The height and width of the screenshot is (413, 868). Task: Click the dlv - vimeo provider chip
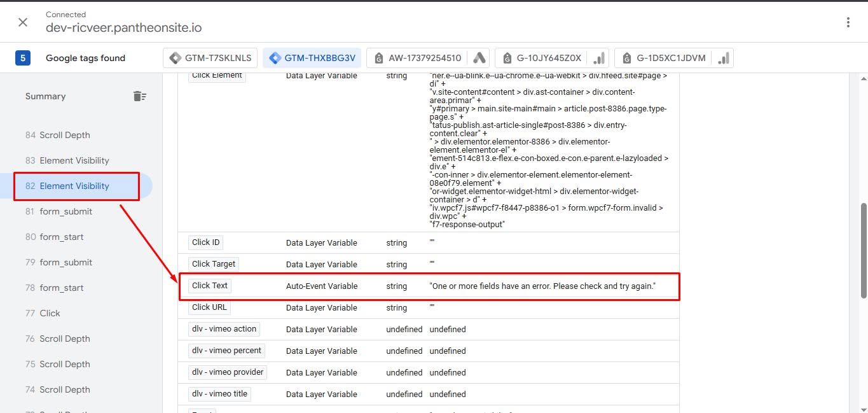tap(228, 372)
